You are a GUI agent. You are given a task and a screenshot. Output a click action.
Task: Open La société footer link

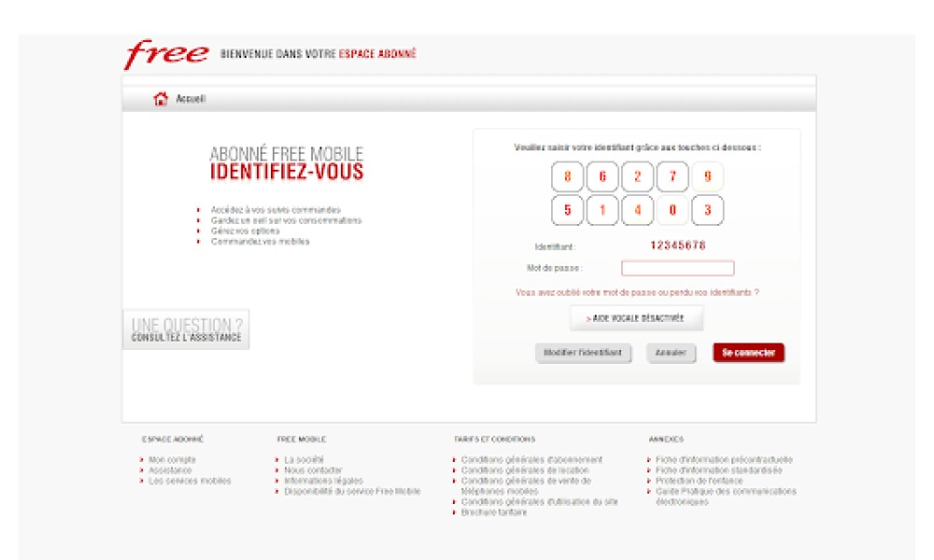304,460
